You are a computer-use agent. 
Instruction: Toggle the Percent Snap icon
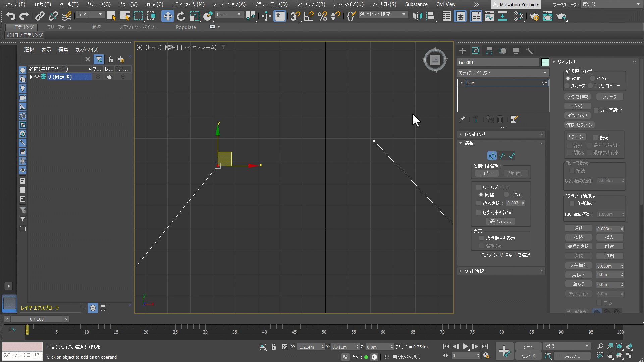[322, 16]
